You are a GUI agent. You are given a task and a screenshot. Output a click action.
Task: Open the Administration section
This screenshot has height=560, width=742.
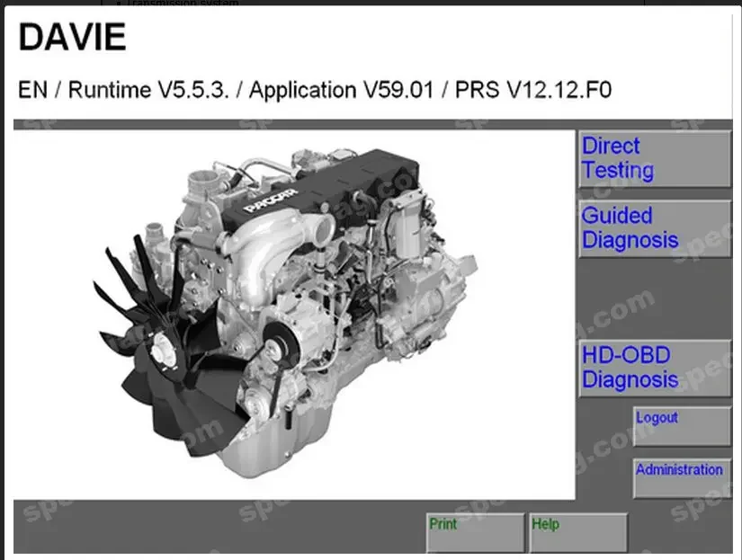pos(682,477)
